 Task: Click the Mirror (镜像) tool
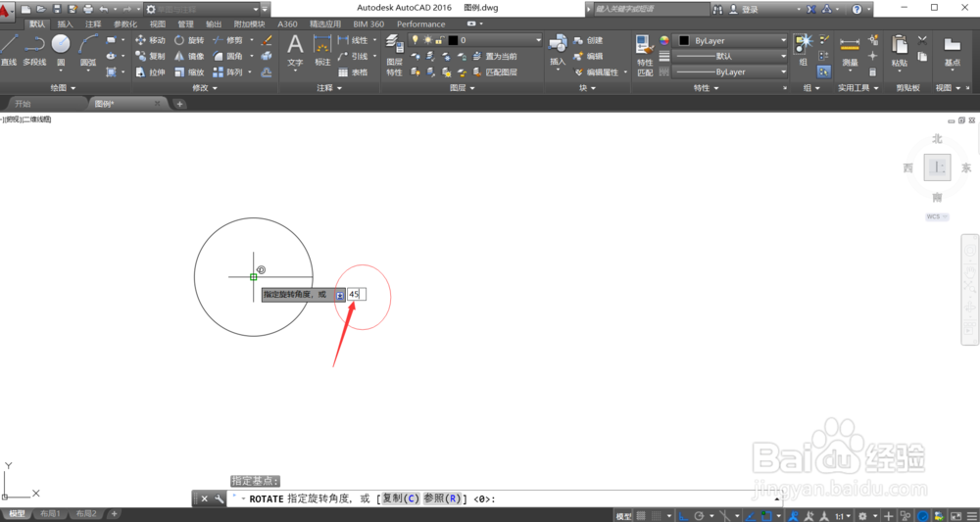[x=189, y=56]
